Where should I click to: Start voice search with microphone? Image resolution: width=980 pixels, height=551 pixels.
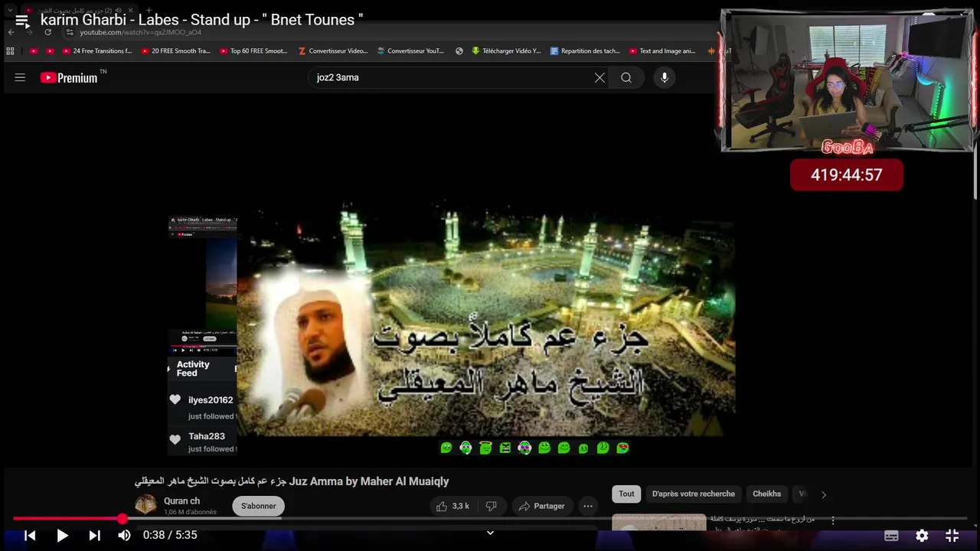pos(664,77)
